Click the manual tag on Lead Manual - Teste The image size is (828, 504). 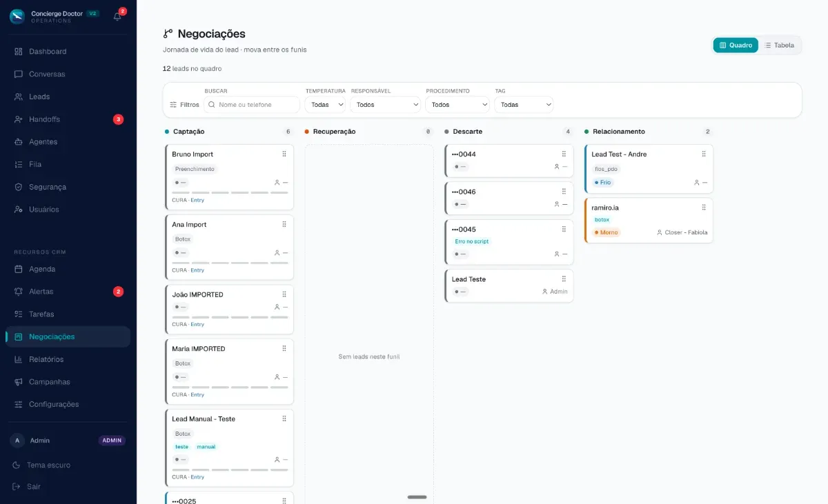tap(206, 447)
